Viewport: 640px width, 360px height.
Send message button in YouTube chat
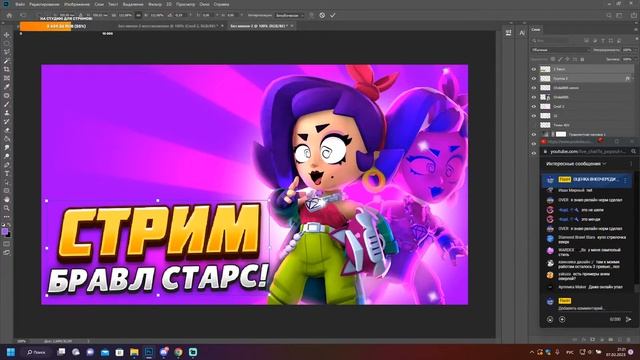629,319
